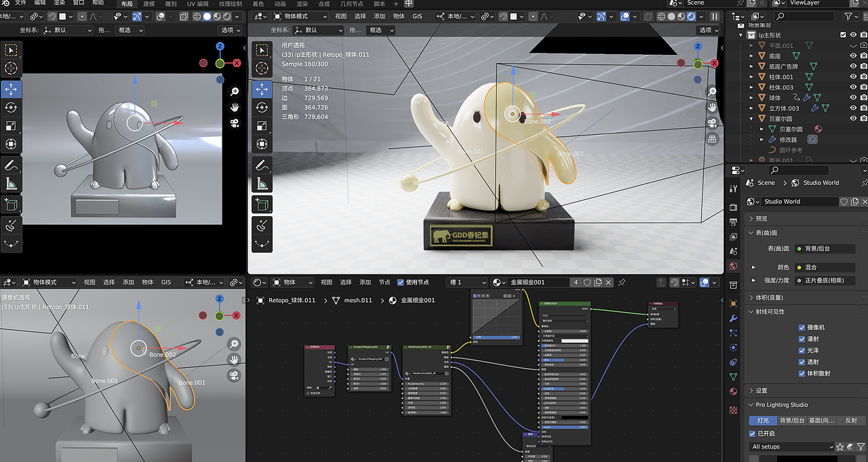Click the 选项 button in the viewport header
Screen dimensions: 868x462
[706, 30]
